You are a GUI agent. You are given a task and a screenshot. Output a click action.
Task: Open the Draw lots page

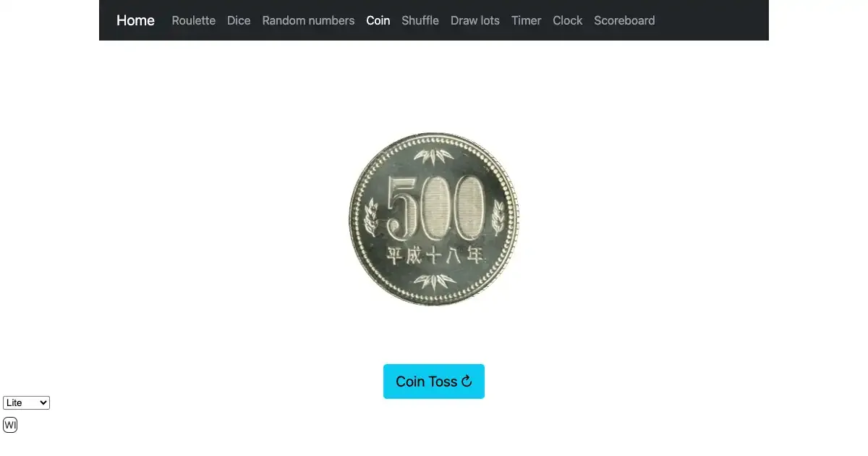(x=475, y=20)
